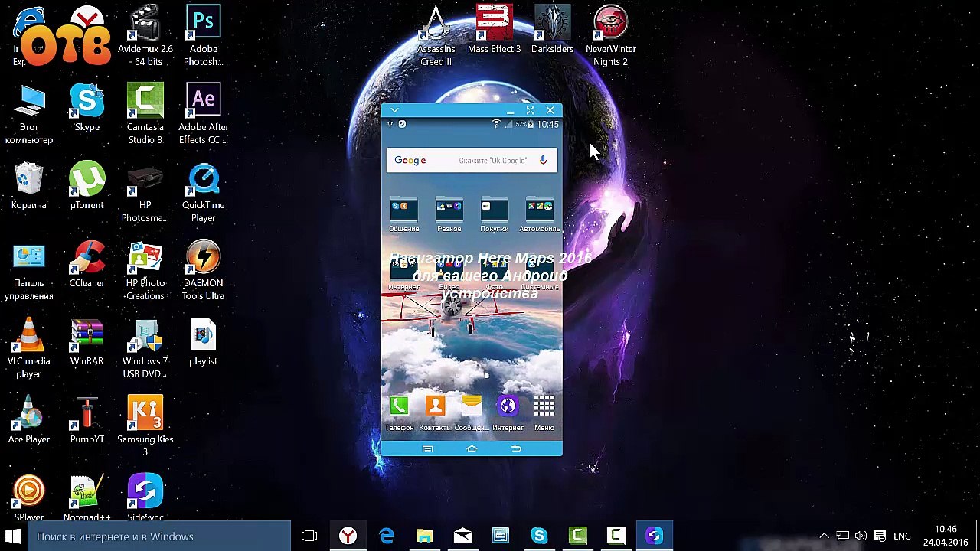The image size is (980, 551).
Task: Expand the SideSync window dropdown chevron
Action: pyautogui.click(x=394, y=111)
